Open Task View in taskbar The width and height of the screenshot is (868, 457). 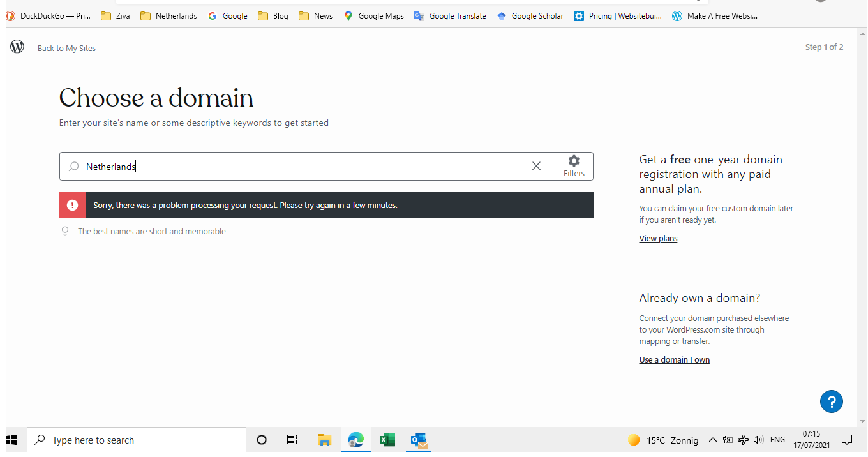(x=292, y=440)
